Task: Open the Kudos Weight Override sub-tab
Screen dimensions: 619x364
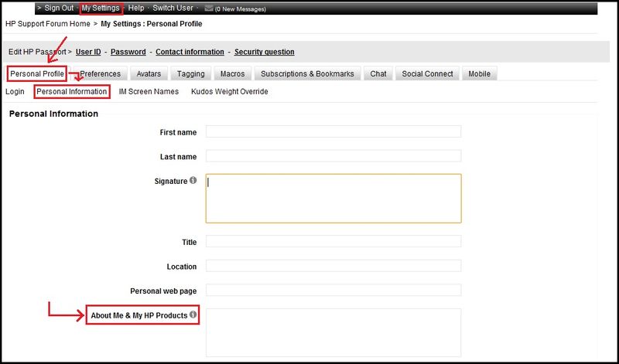Action: tap(229, 91)
